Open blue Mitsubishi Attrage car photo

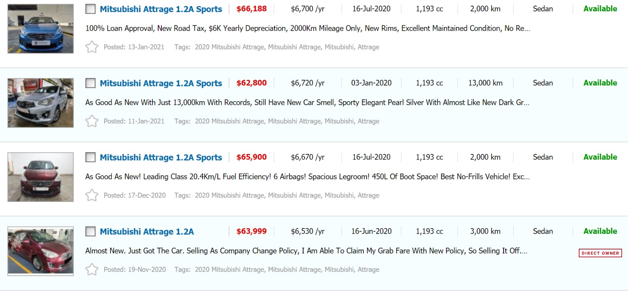41,29
